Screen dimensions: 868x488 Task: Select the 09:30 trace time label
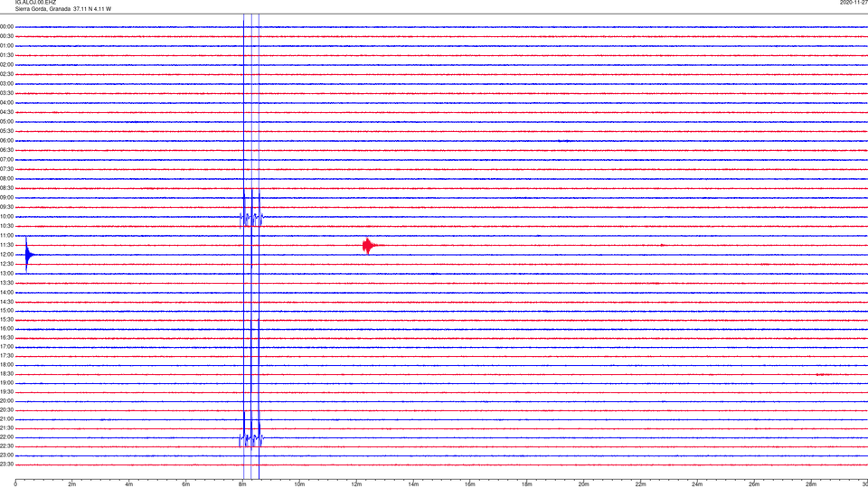tap(6, 207)
